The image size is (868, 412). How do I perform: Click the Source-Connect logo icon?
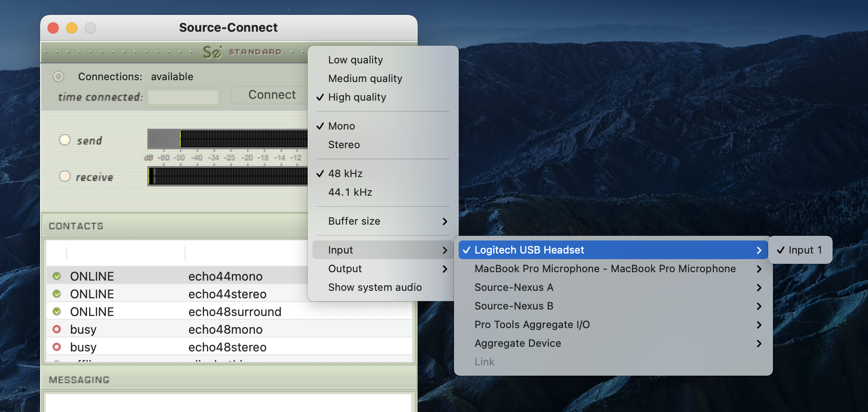click(212, 52)
